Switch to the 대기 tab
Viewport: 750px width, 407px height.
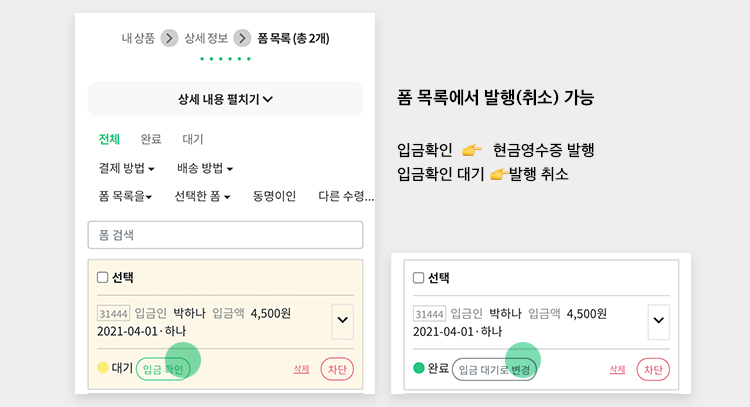tap(193, 139)
